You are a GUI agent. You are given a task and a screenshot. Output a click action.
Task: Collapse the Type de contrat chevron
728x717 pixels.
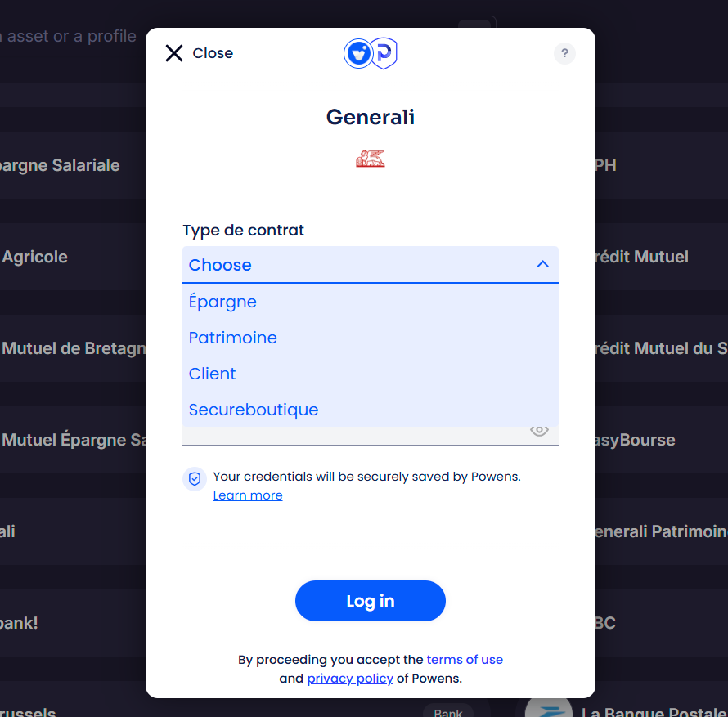click(543, 264)
